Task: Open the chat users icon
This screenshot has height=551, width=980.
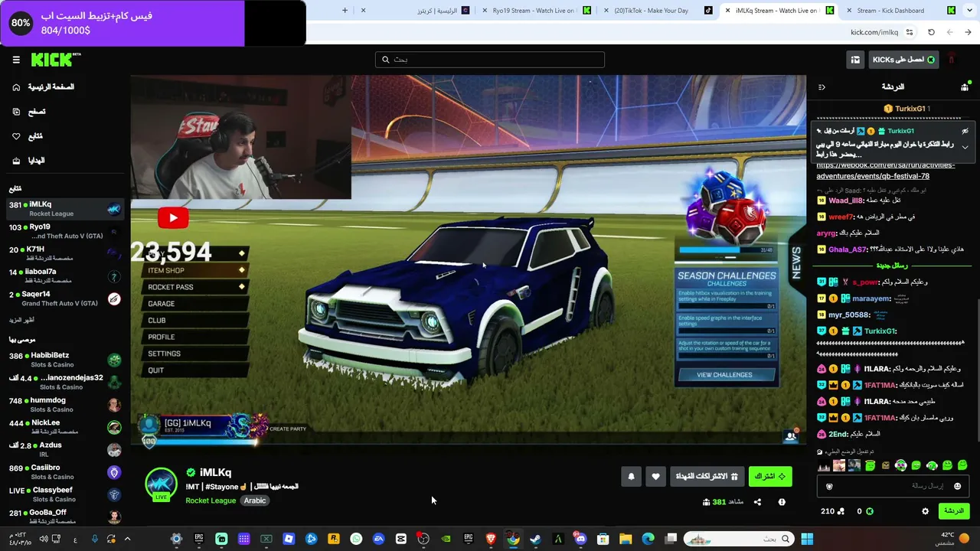Action: coord(965,87)
